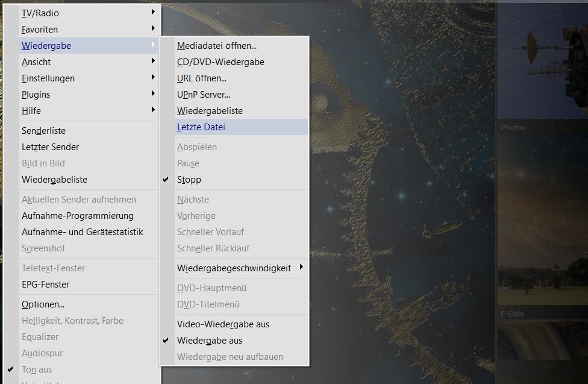Choose CD/DVD-Wiedergabe
The height and width of the screenshot is (384, 588).
point(220,61)
